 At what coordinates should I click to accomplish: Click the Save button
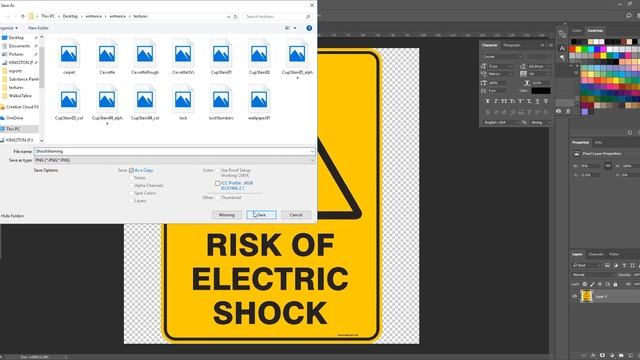point(261,215)
